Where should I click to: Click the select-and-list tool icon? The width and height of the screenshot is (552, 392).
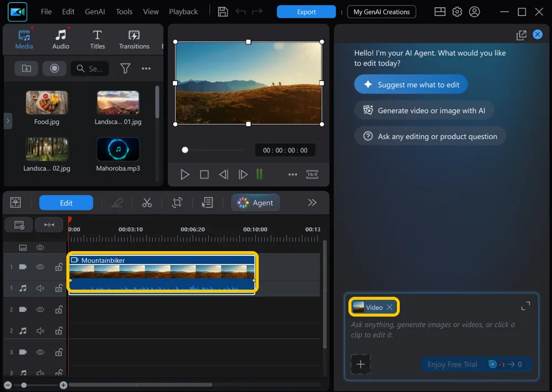(x=207, y=203)
